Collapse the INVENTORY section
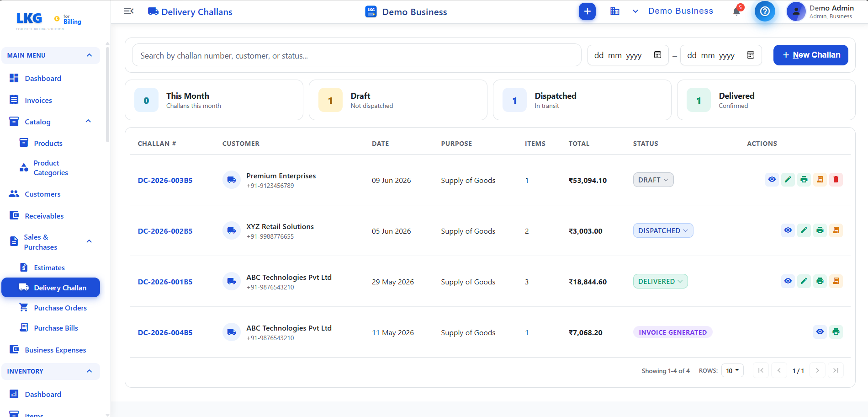Viewport: 868px width, 417px height. tap(51, 371)
